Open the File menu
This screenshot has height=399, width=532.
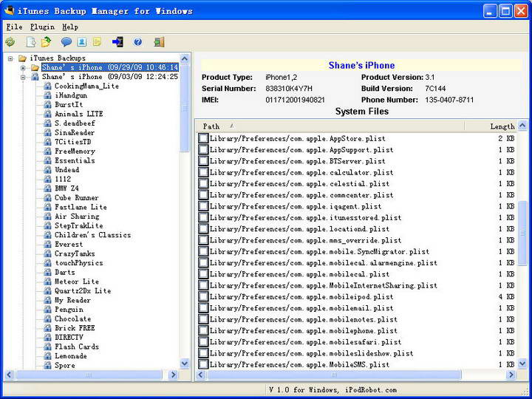14,27
